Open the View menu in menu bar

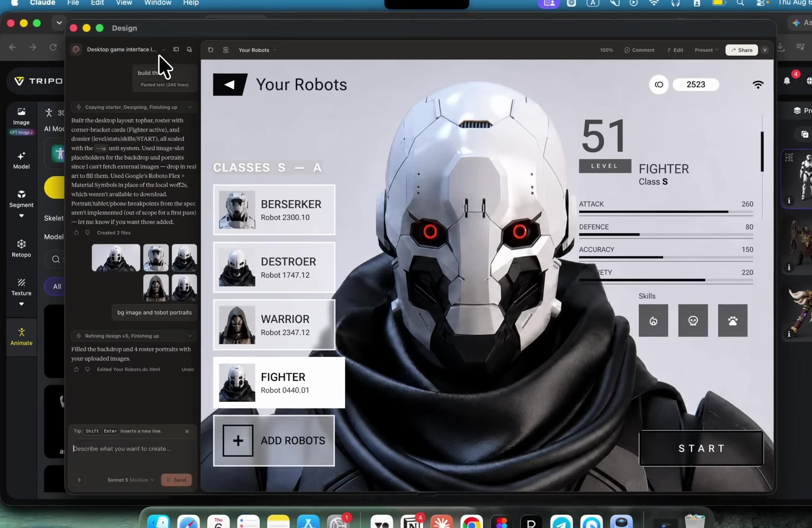click(x=124, y=3)
